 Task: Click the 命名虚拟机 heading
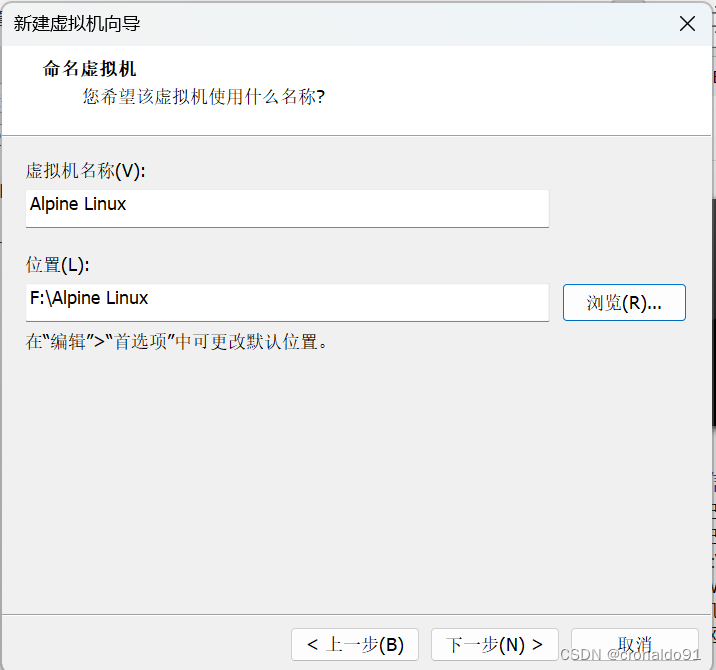click(x=90, y=69)
